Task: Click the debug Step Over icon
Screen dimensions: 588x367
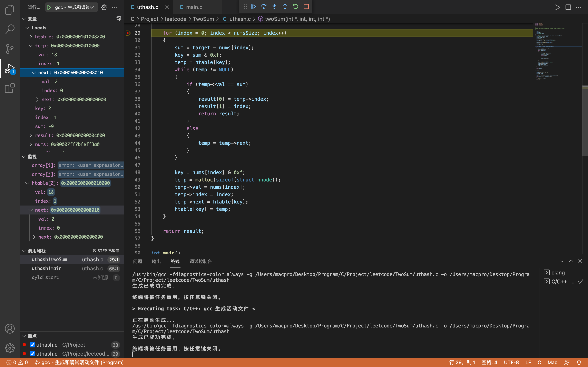Action: coord(264,7)
